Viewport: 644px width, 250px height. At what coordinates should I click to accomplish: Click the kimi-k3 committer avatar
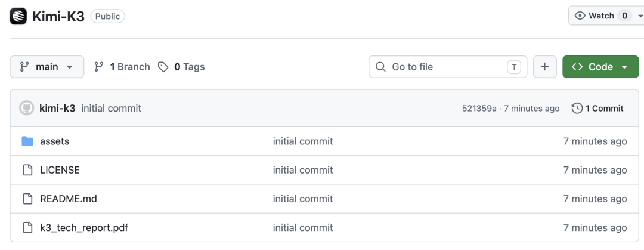coord(27,108)
